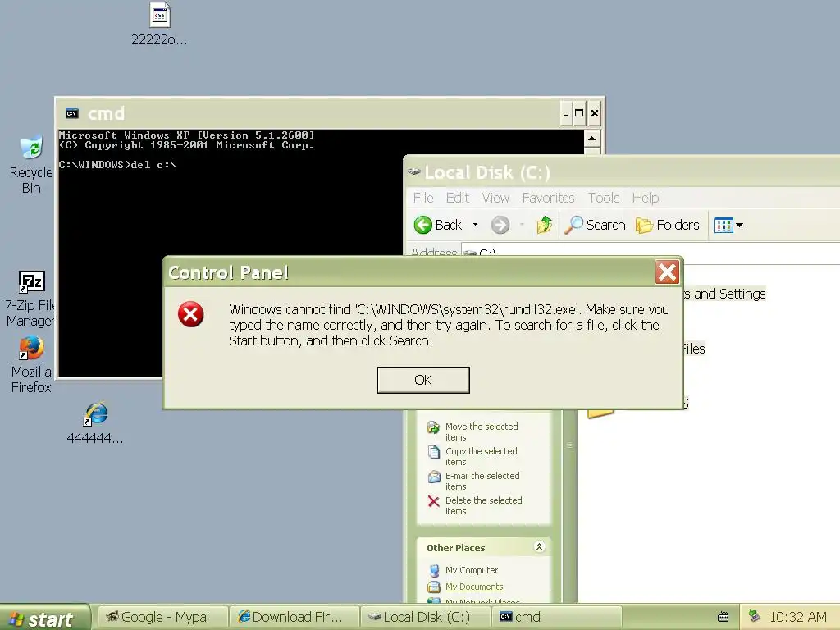Toggle the Folders pane in Explorer
This screenshot has height=630, width=840.
tap(668, 225)
